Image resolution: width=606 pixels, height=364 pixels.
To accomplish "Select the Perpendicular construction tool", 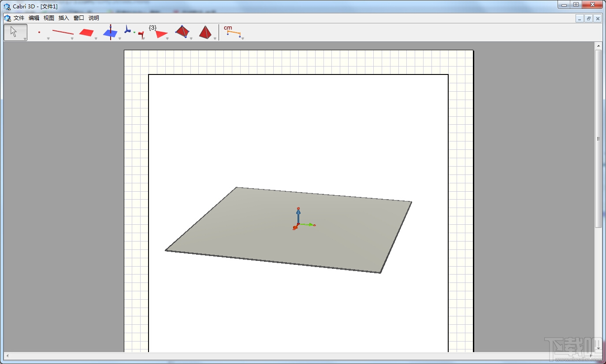I will pos(110,32).
